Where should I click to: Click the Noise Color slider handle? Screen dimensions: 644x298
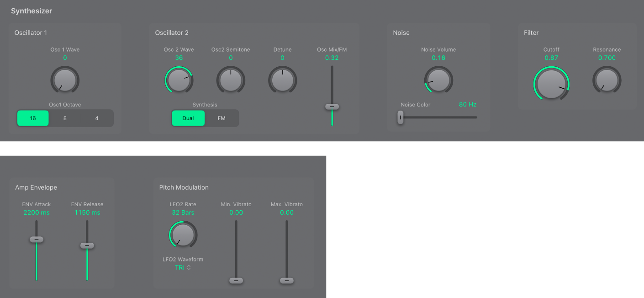[401, 117]
